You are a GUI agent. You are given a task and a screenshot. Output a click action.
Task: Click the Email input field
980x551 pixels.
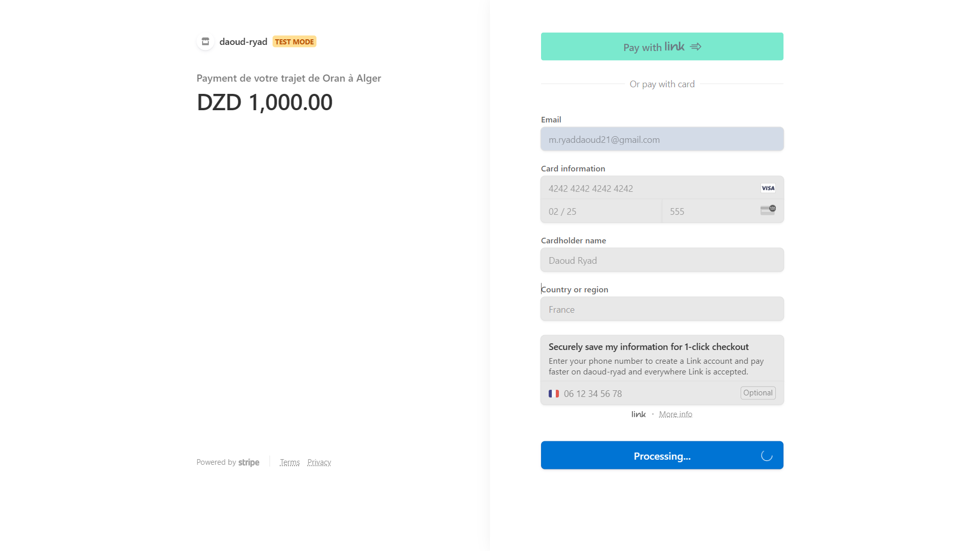point(661,139)
